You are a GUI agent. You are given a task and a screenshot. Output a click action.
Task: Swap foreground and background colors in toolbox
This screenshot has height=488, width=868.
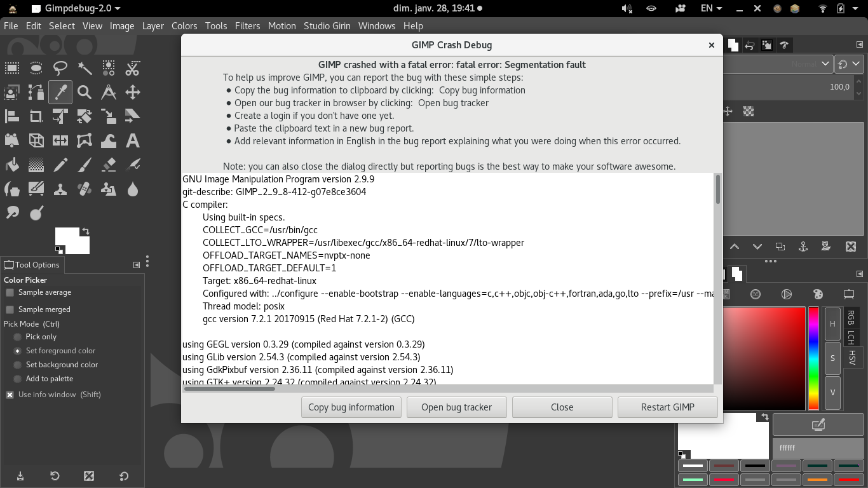click(85, 231)
